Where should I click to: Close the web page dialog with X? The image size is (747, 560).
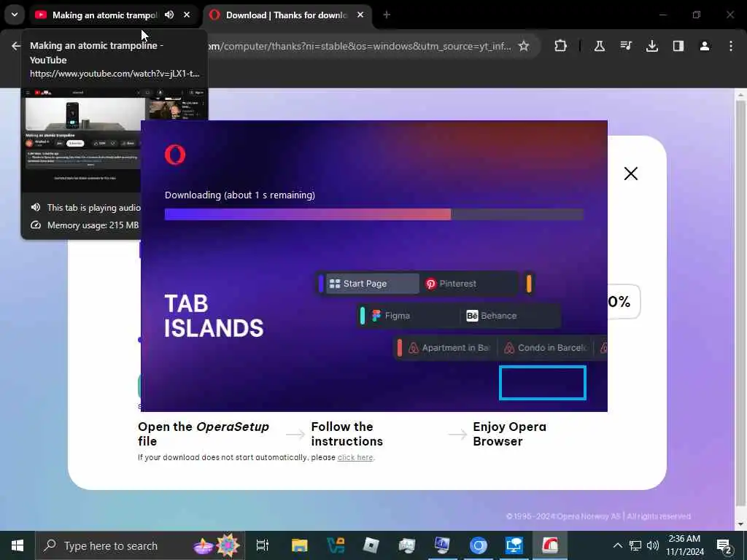(631, 174)
